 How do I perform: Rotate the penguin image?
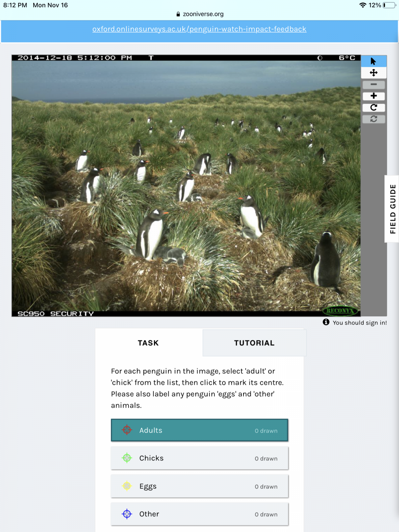[x=374, y=107]
